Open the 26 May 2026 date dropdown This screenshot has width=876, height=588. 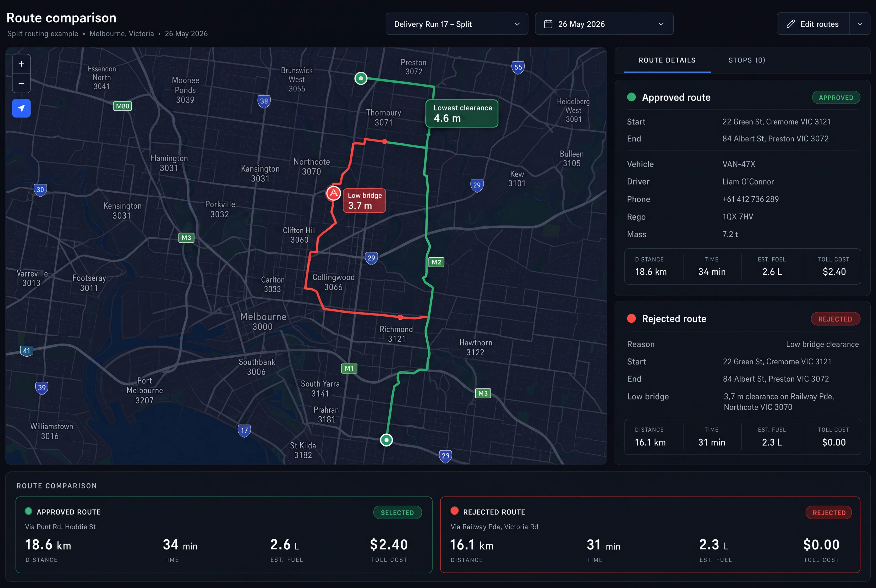point(604,24)
